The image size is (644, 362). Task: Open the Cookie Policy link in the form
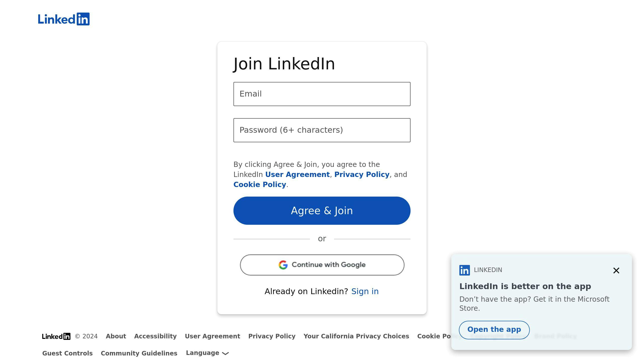(260, 185)
